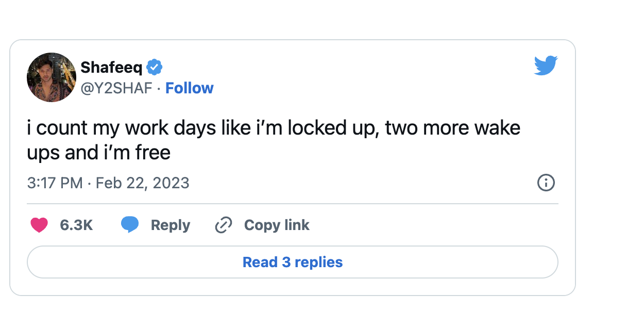This screenshot has height=327, width=644.
Task: Click the 6.3K likes count
Action: click(76, 225)
